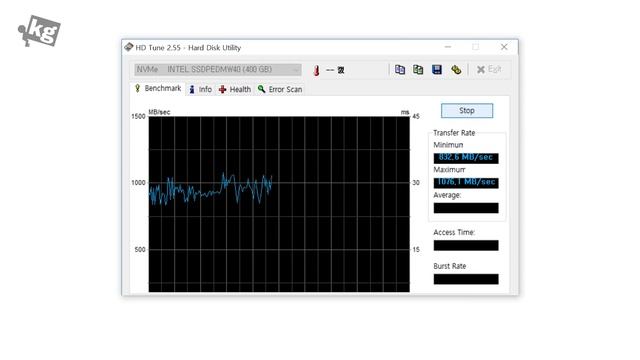
Task: Click the empty Average value field
Action: [466, 208]
